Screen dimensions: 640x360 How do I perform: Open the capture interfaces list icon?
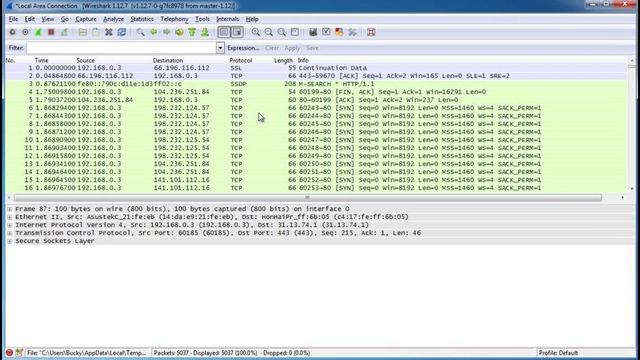[12, 32]
